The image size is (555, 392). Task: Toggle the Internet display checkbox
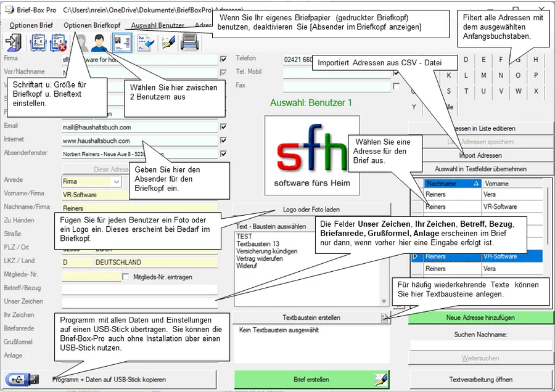pos(223,140)
